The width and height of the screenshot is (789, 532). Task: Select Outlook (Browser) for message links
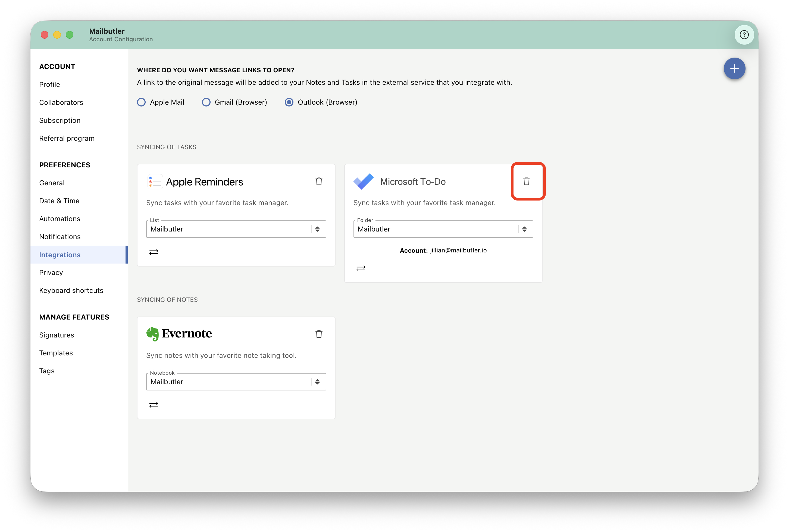pos(289,102)
